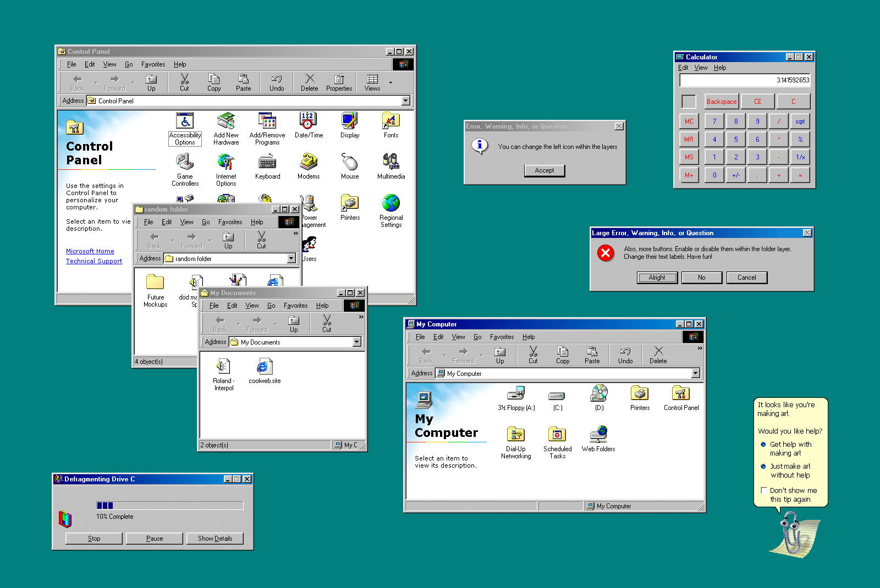Click the defragmentation progress bar

(x=170, y=506)
